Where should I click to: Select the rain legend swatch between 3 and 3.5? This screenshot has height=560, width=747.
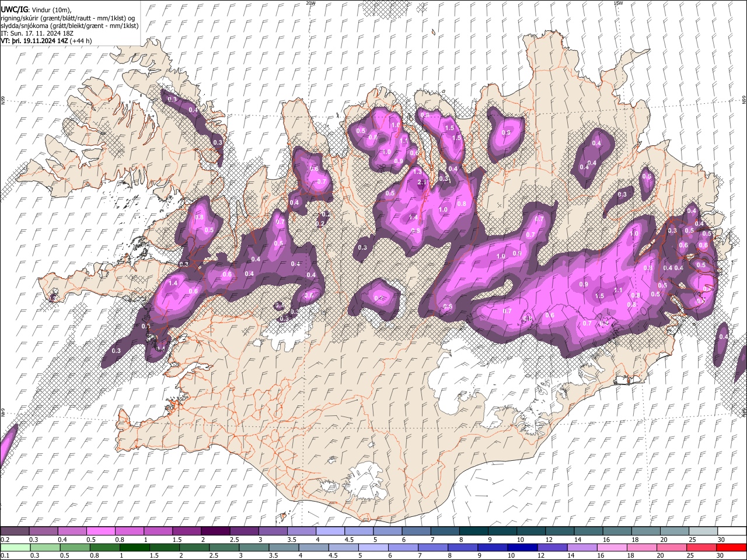coord(253,548)
